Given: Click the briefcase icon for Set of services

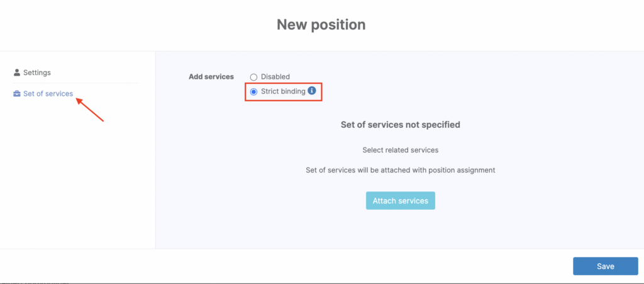Looking at the screenshot, I should tap(17, 94).
